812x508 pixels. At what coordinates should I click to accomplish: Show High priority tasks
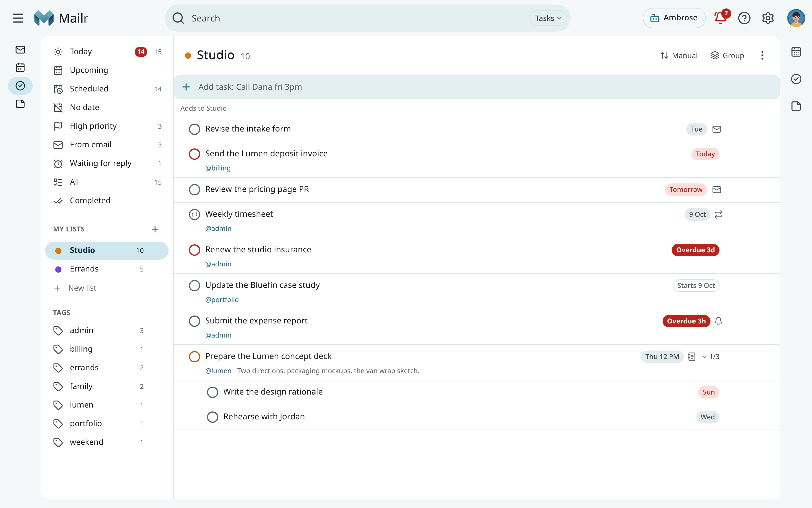tap(107, 126)
